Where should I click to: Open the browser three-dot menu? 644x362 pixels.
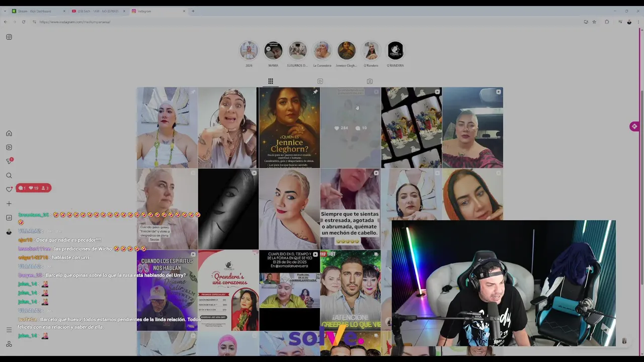638,22
